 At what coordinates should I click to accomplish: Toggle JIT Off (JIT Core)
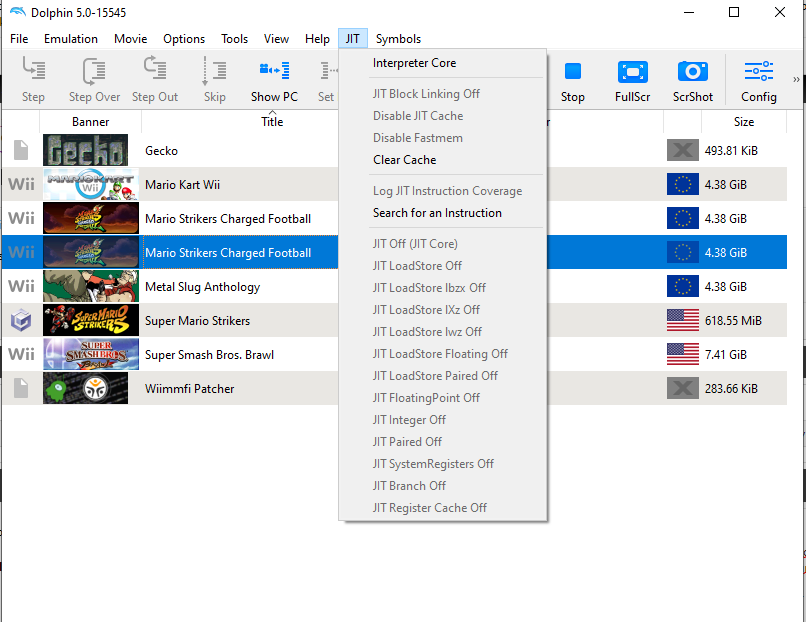click(443, 244)
